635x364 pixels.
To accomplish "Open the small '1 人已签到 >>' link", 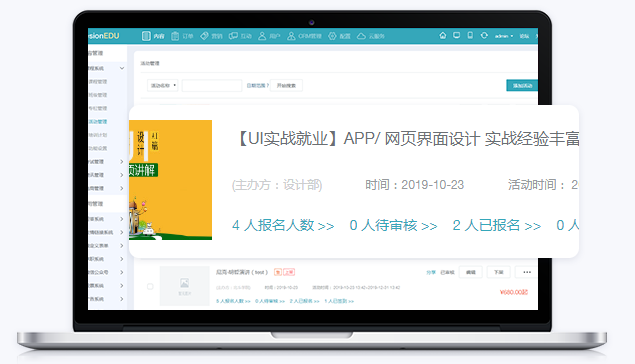I will click(x=339, y=301).
